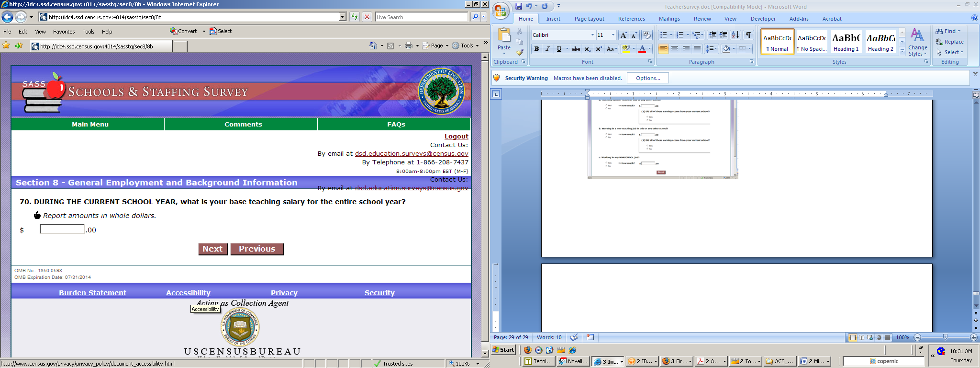Image resolution: width=980 pixels, height=368 pixels.
Task: Click the Sort icon in Paragraph group
Action: (735, 35)
